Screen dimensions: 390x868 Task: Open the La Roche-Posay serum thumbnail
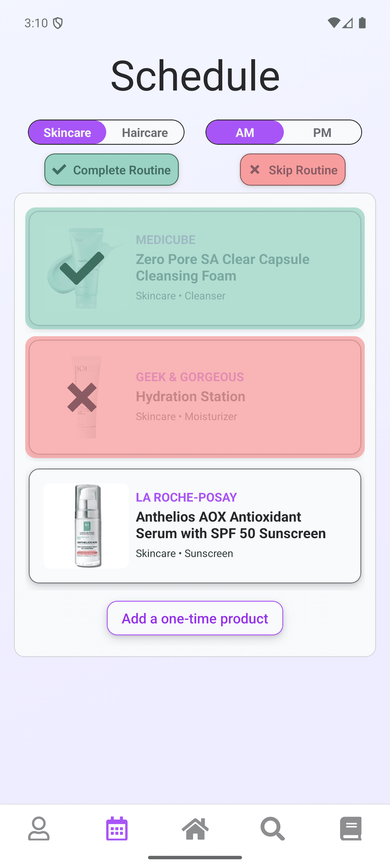coord(86,526)
